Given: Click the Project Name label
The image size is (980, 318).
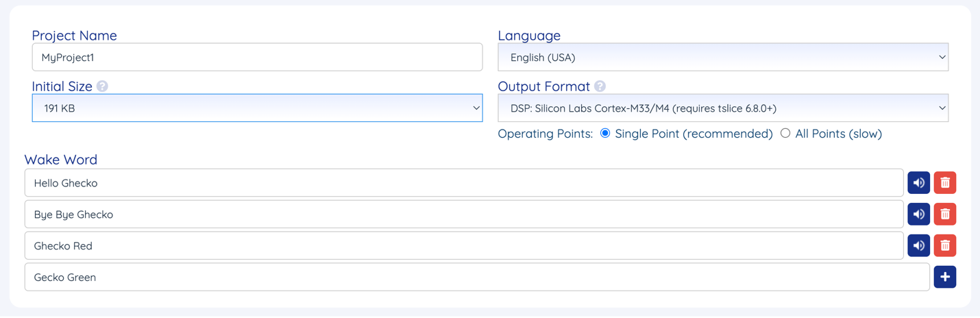Looking at the screenshot, I should tap(74, 36).
